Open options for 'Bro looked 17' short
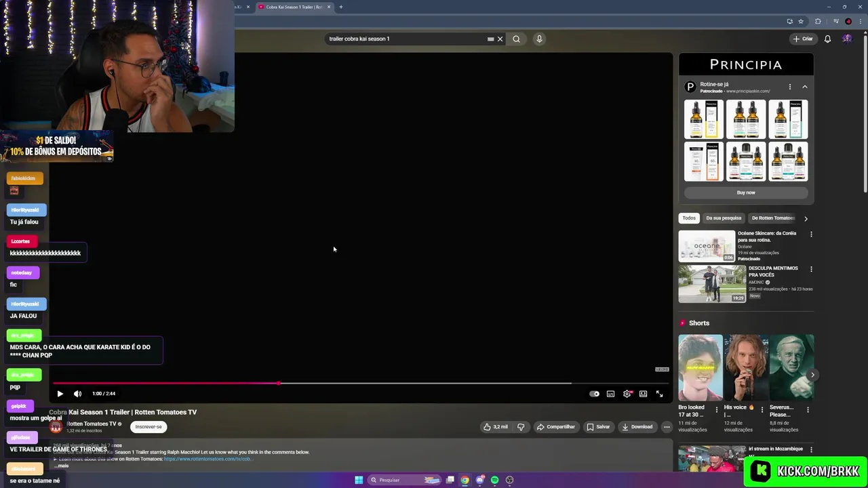 [717, 410]
